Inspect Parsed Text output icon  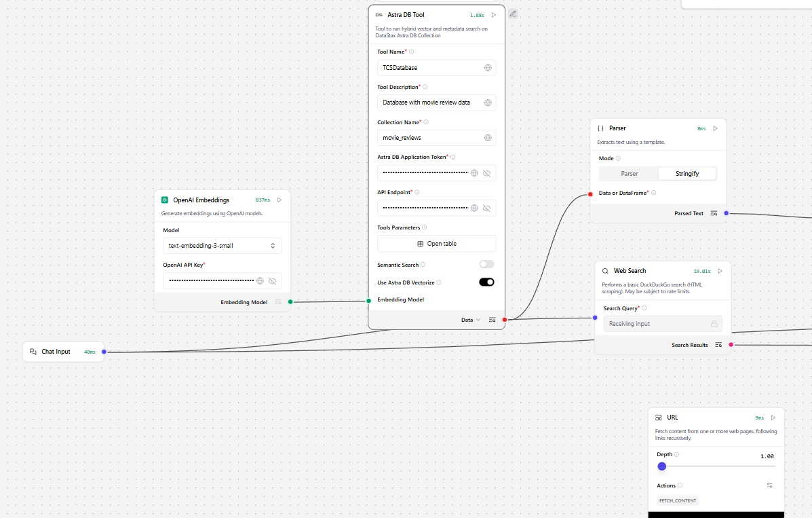click(714, 213)
